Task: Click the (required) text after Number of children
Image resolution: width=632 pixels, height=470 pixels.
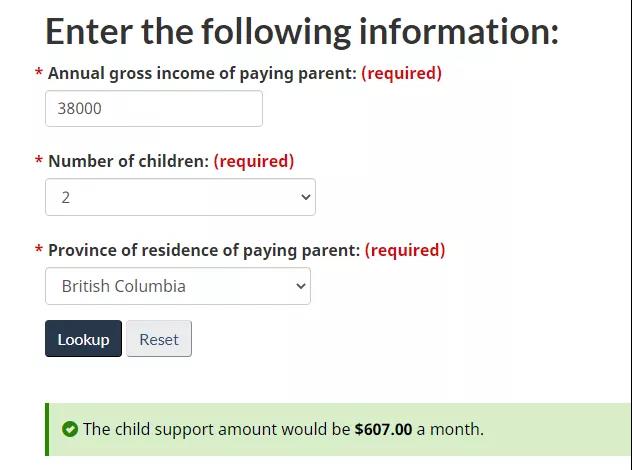Action: pyautogui.click(x=254, y=162)
